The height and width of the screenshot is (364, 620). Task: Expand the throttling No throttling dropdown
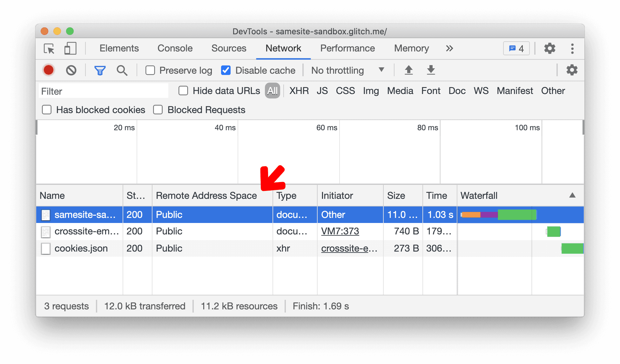(x=347, y=71)
